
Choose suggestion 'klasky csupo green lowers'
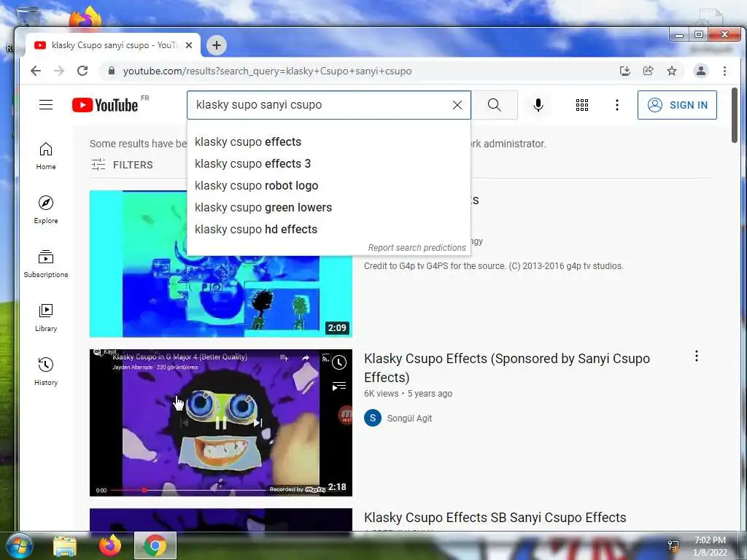(x=329, y=208)
